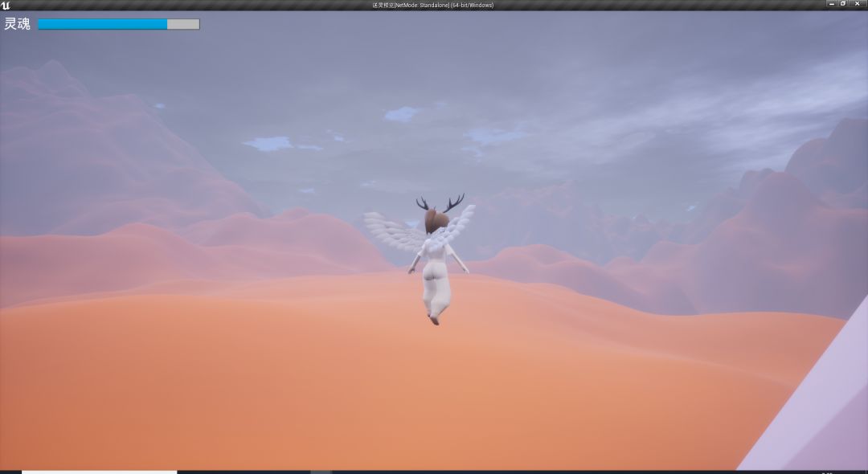
Task: Click the blue sky gap in the clouds
Action: click(268, 144)
